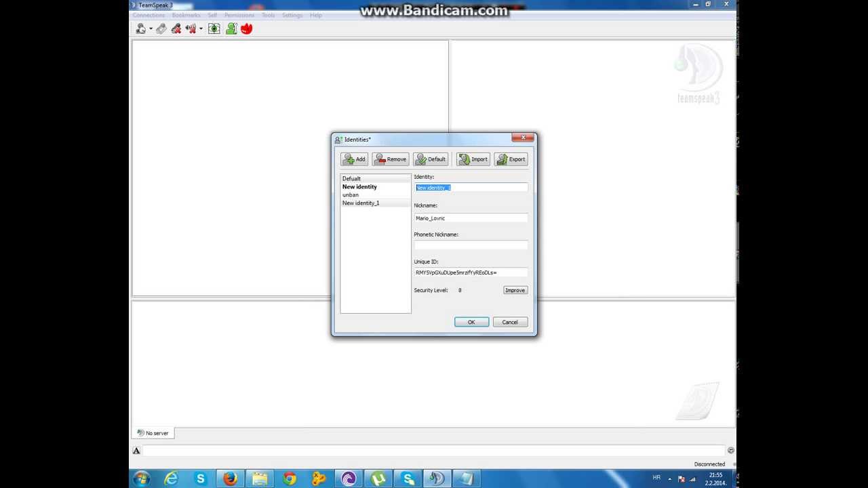The height and width of the screenshot is (488, 868).
Task: Click Remove in the Identities dialog
Action: pos(390,159)
